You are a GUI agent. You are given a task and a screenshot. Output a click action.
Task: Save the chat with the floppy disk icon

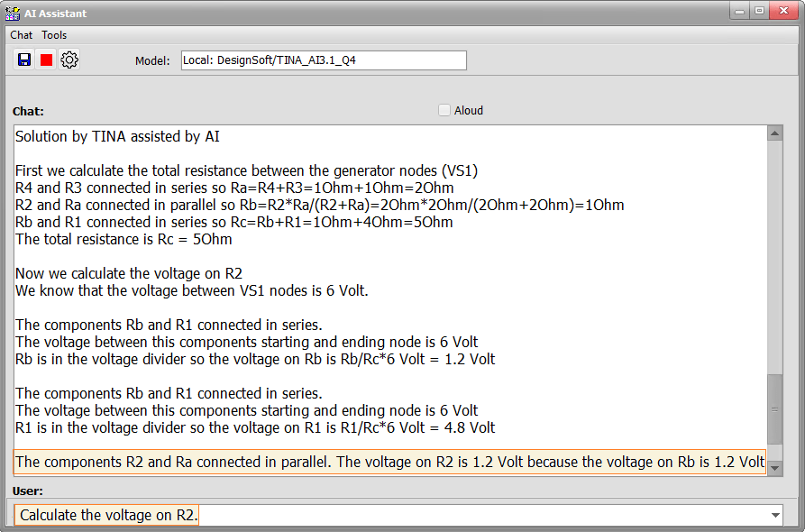pos(24,60)
